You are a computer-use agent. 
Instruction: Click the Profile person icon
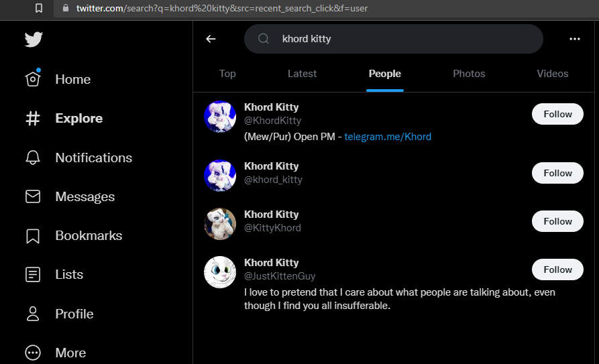tap(33, 314)
